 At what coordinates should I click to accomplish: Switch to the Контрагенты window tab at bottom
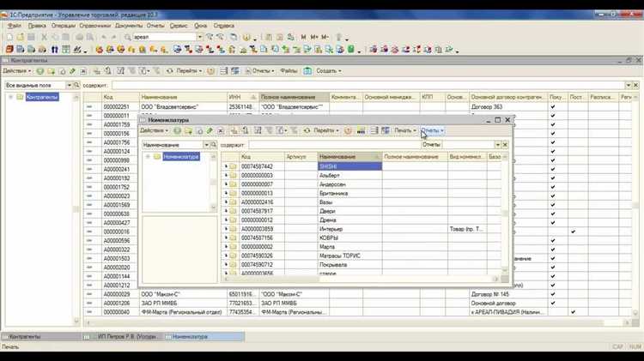pyautogui.click(x=41, y=337)
